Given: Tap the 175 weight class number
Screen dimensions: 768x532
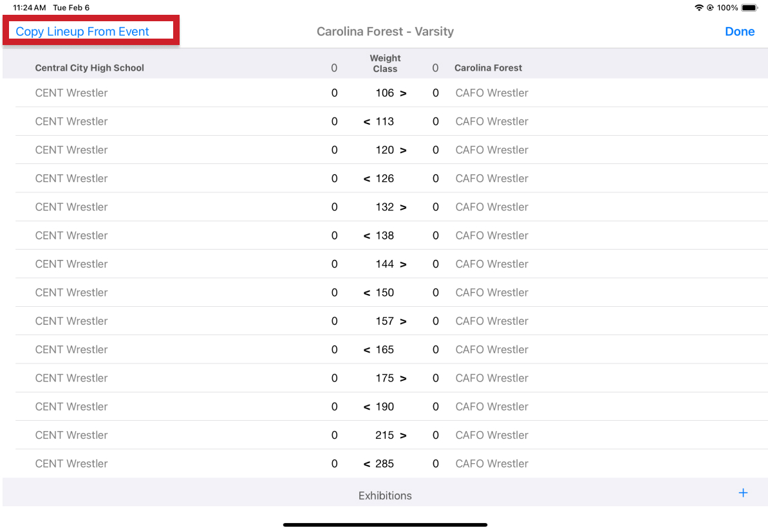Looking at the screenshot, I should point(384,378).
